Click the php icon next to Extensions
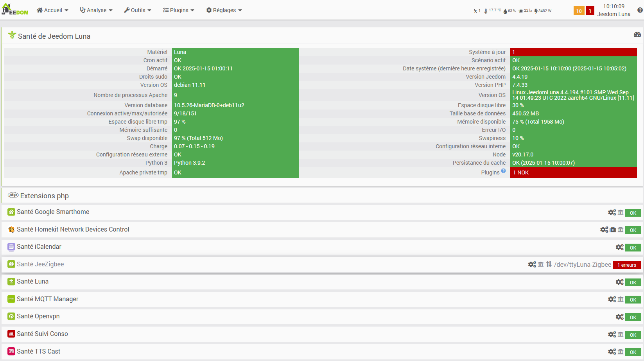 [x=13, y=195]
